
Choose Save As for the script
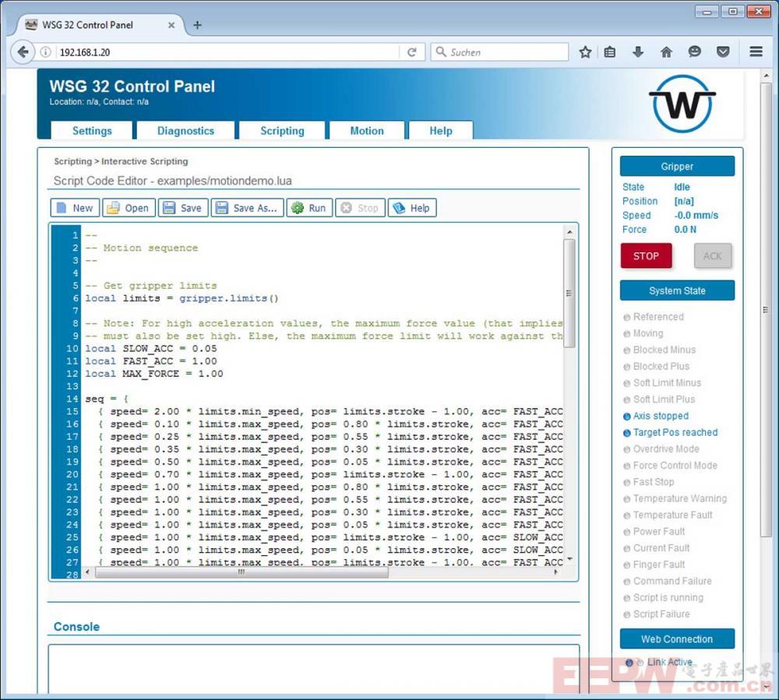click(248, 208)
